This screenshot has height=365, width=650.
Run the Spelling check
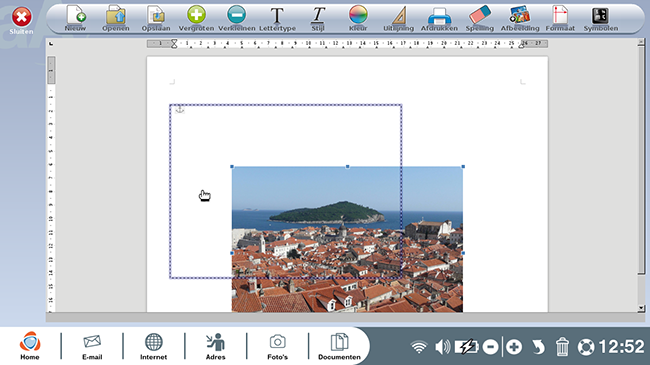coord(480,18)
